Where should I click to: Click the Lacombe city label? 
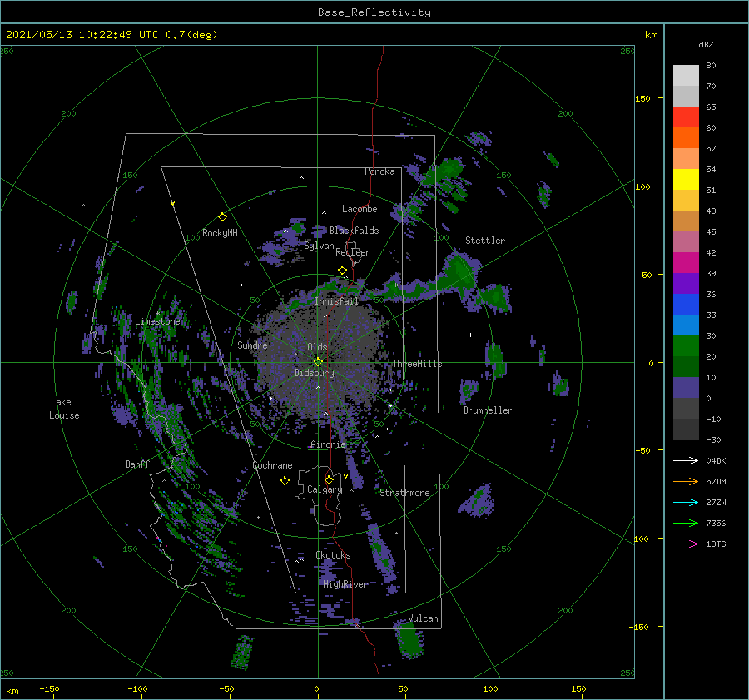360,209
